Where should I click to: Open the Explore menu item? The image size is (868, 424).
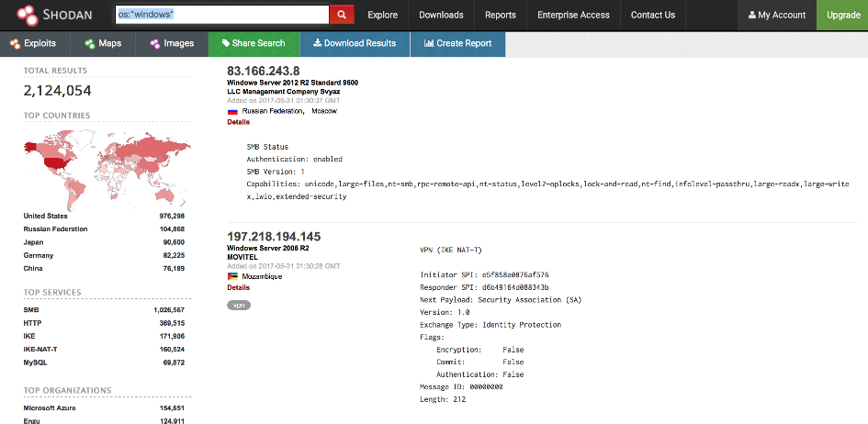click(382, 15)
